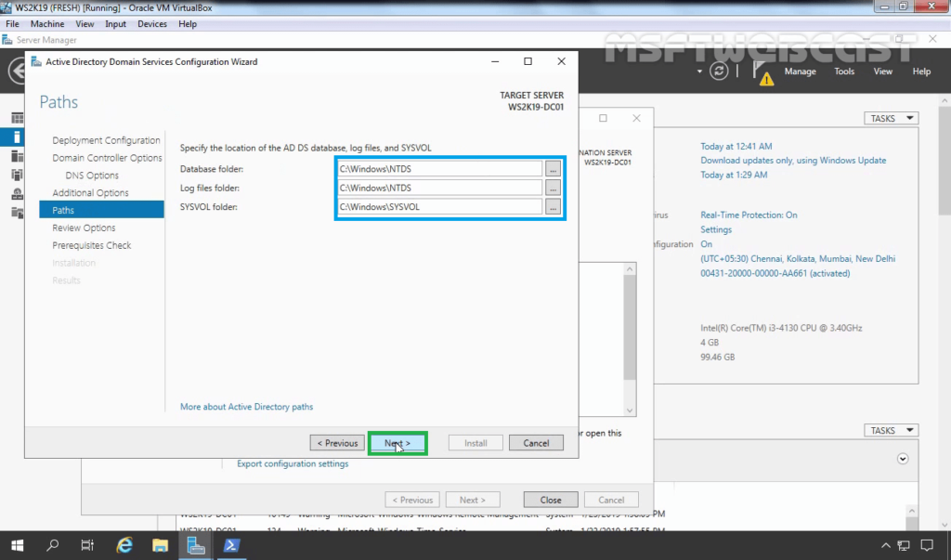Open Task View on the taskbar
This screenshot has width=951, height=560.
(x=87, y=545)
